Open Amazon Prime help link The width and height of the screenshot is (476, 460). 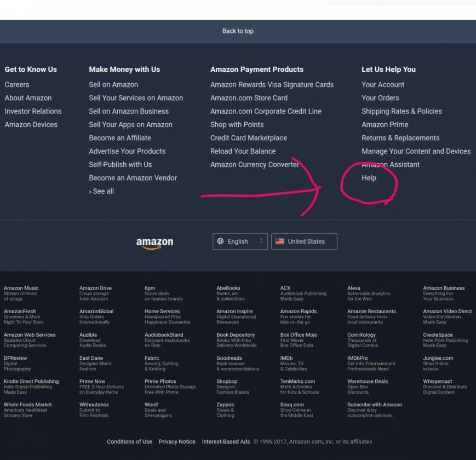point(385,125)
